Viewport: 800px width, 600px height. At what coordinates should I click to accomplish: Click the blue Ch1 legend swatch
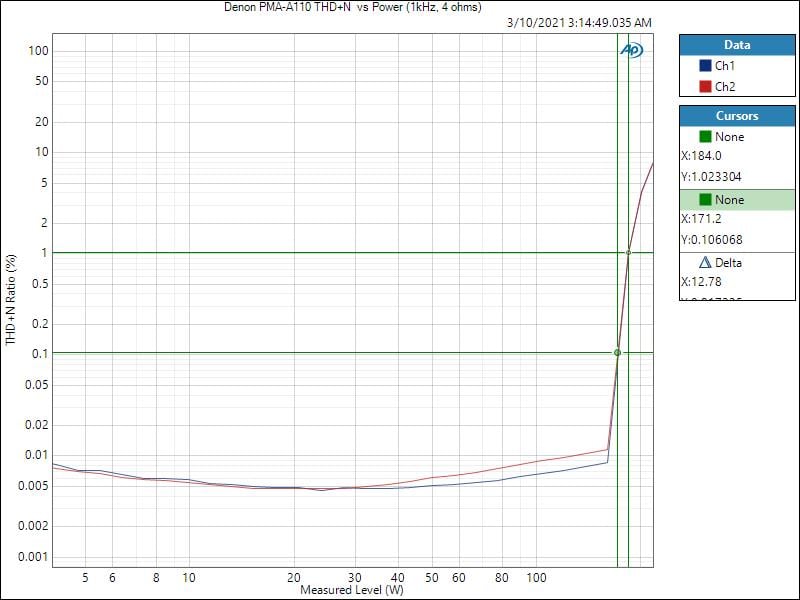[705, 66]
